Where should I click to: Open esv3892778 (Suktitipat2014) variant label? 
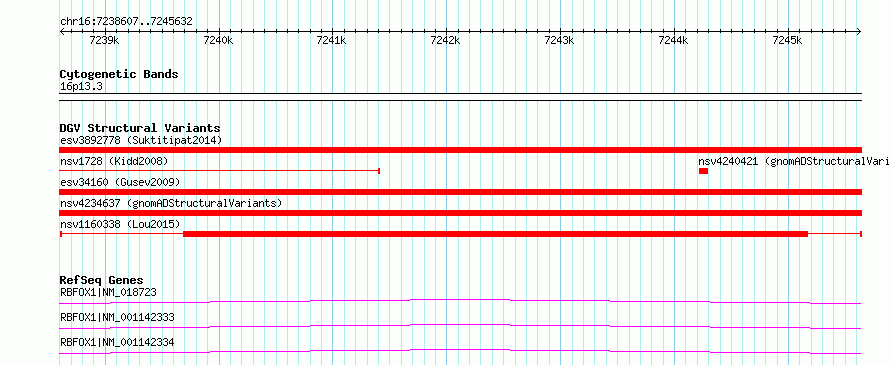pos(141,140)
